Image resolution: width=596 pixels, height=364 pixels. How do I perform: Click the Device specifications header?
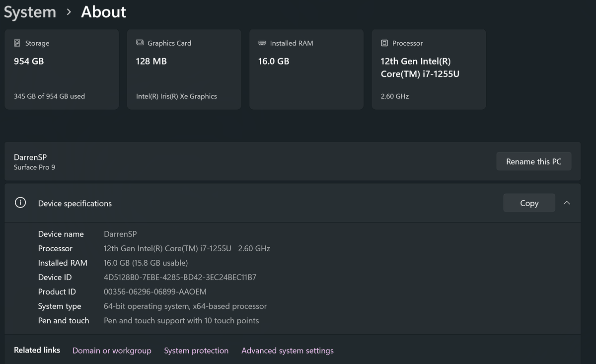tap(293, 203)
